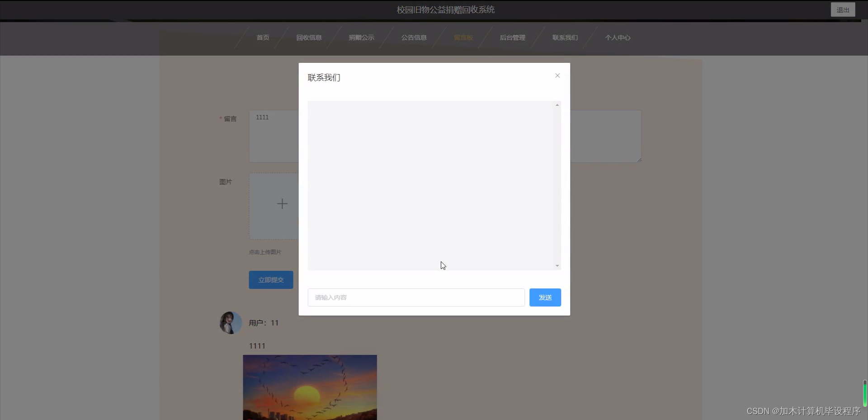
Task: Open the sunset heart image posted by 用户 11
Action: (310, 387)
